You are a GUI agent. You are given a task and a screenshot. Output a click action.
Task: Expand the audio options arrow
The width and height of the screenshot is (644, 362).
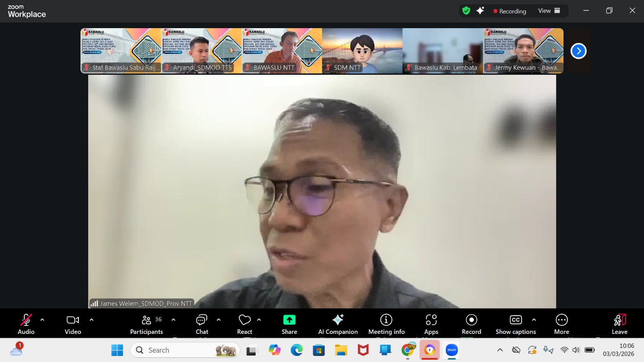tap(42, 320)
